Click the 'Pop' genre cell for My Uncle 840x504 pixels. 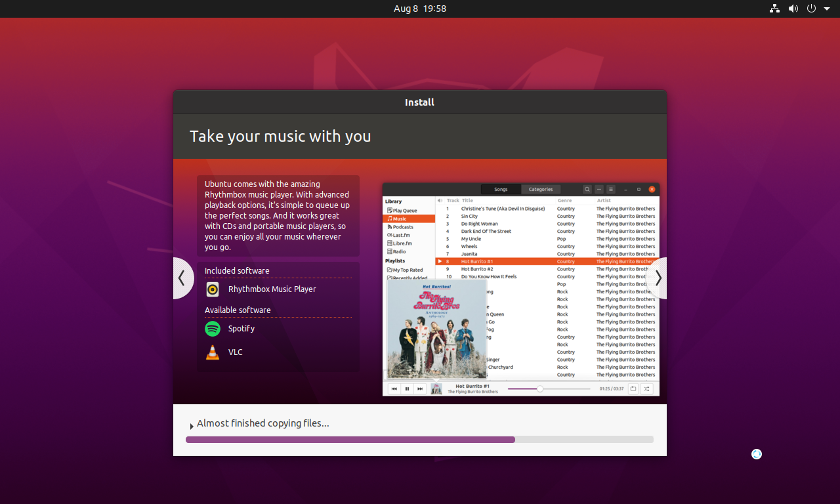coord(561,239)
